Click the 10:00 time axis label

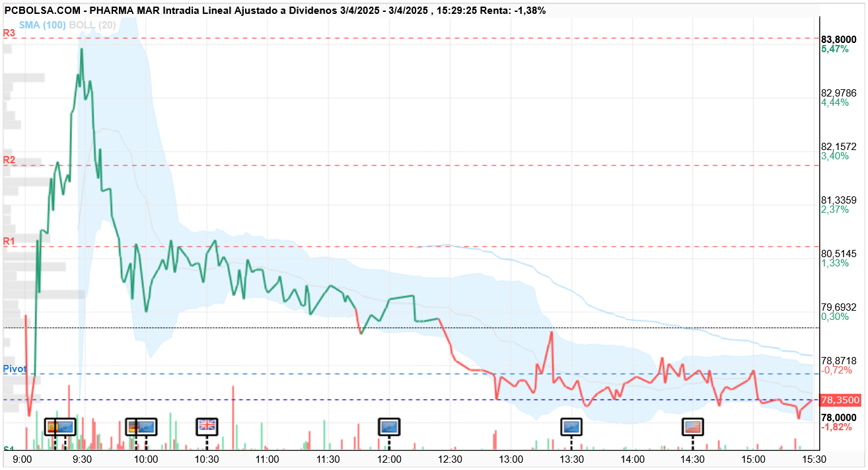[146, 459]
